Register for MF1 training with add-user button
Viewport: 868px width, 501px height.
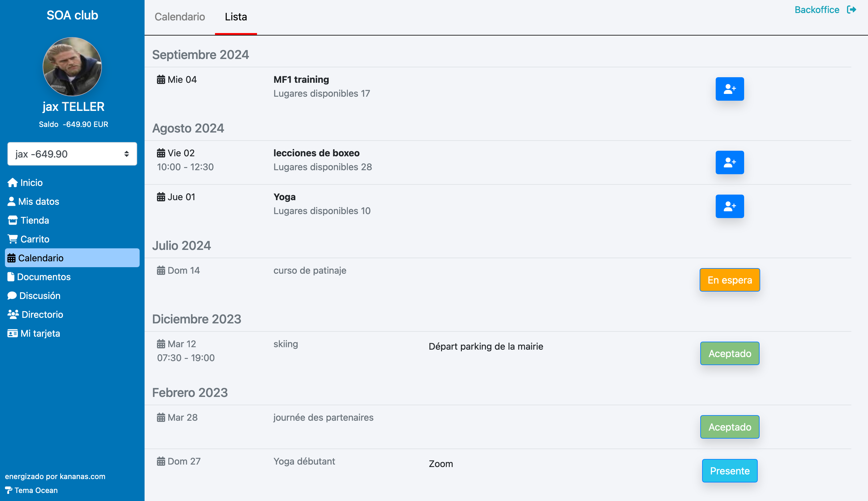pos(730,89)
